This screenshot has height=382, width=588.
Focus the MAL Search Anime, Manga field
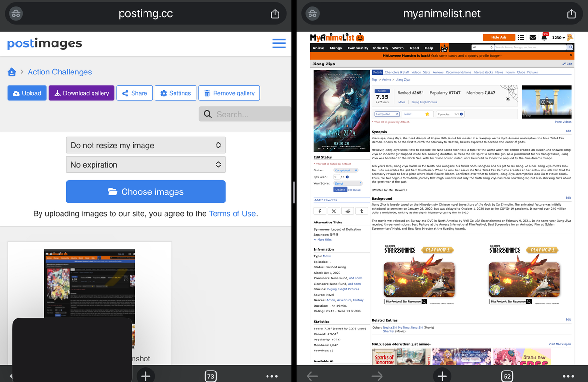pyautogui.click(x=530, y=47)
